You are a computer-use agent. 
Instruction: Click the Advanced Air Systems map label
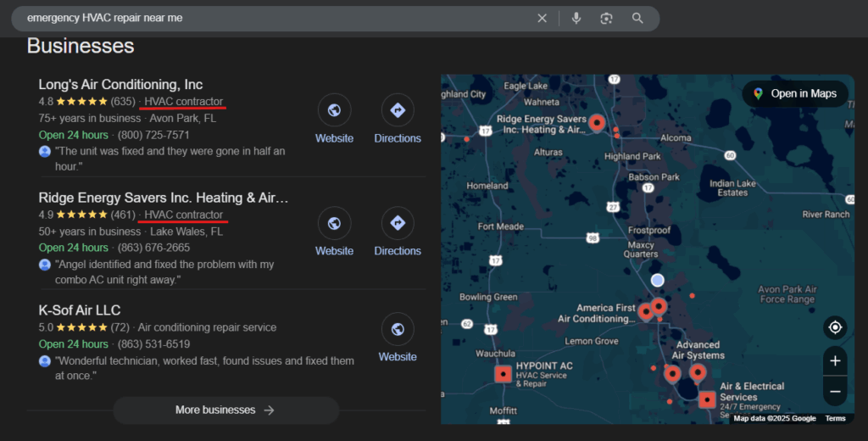(x=698, y=350)
